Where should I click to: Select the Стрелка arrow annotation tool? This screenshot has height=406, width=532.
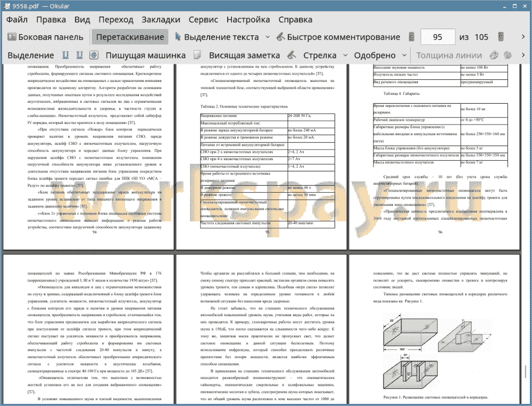point(320,55)
